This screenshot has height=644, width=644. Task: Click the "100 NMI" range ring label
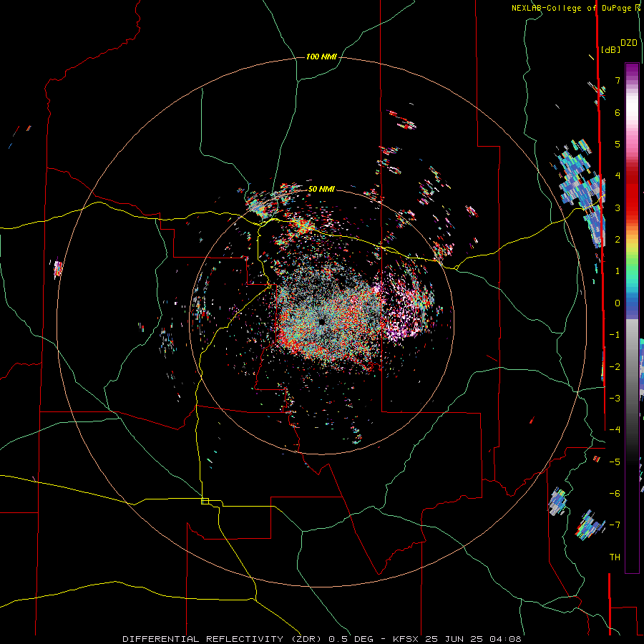(x=321, y=57)
